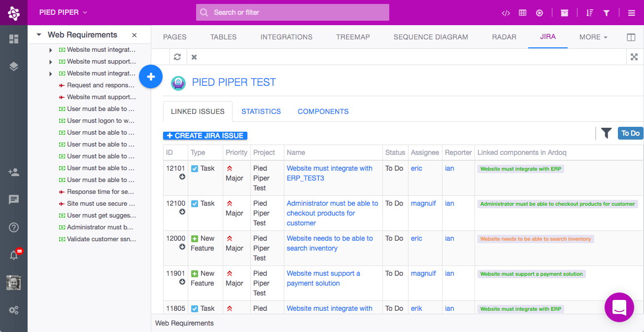
Task: Switch to the TREEMAP tab
Action: click(x=353, y=37)
